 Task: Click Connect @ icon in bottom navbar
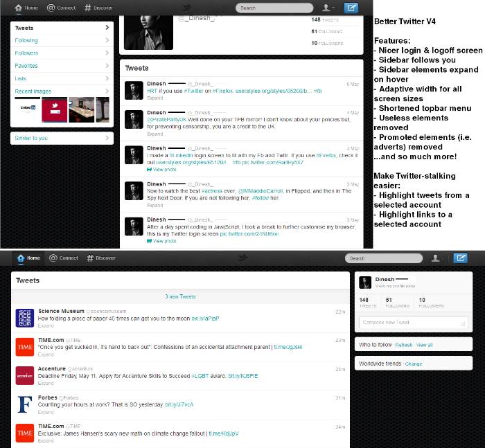coord(53,258)
